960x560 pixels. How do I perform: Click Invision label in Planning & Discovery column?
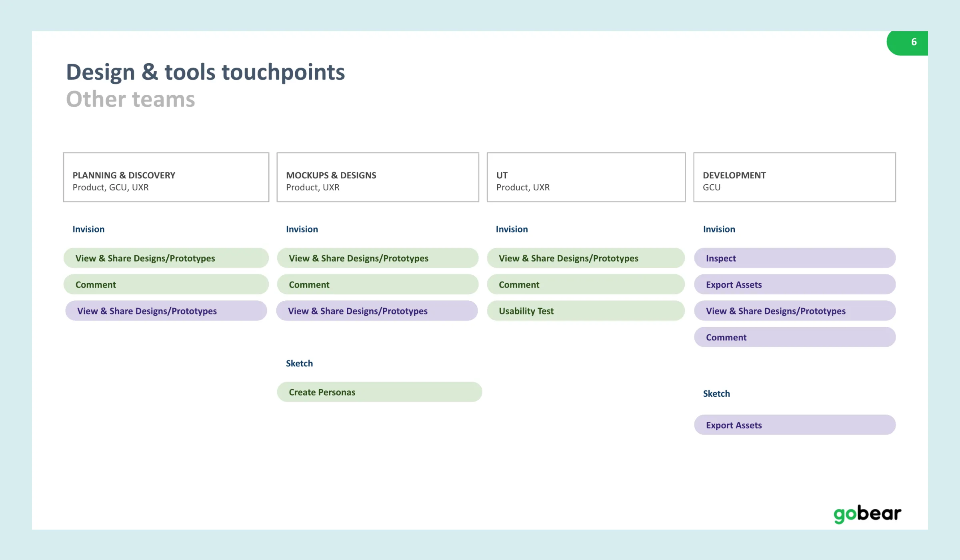[x=88, y=229]
